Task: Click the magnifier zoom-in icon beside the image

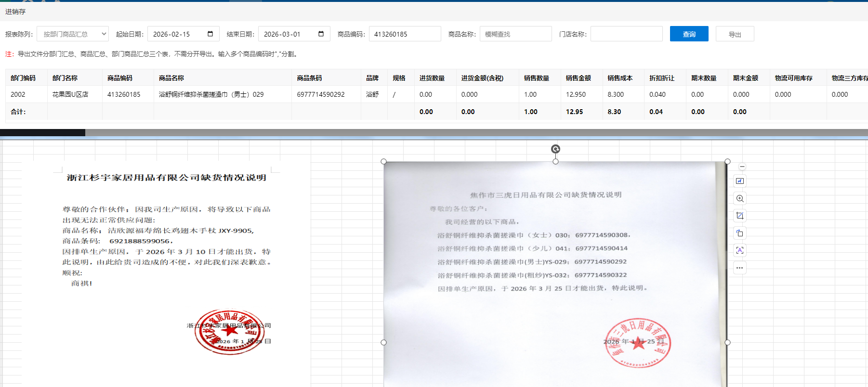Action: [x=740, y=199]
